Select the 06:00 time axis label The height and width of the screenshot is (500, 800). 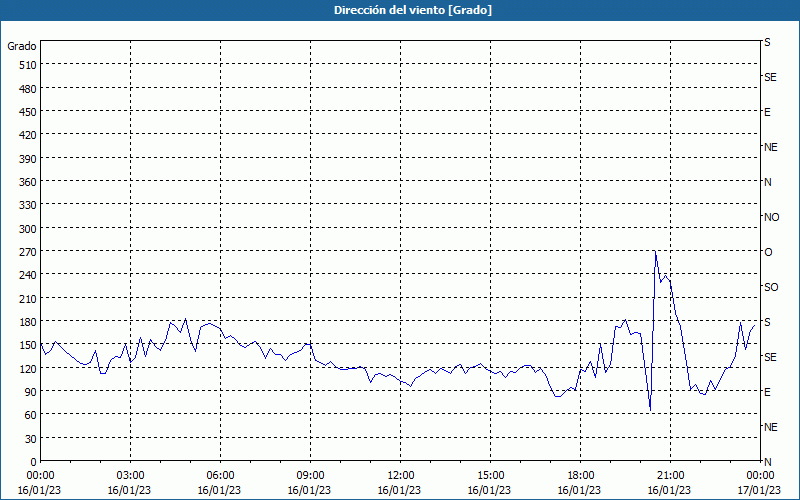coord(220,476)
